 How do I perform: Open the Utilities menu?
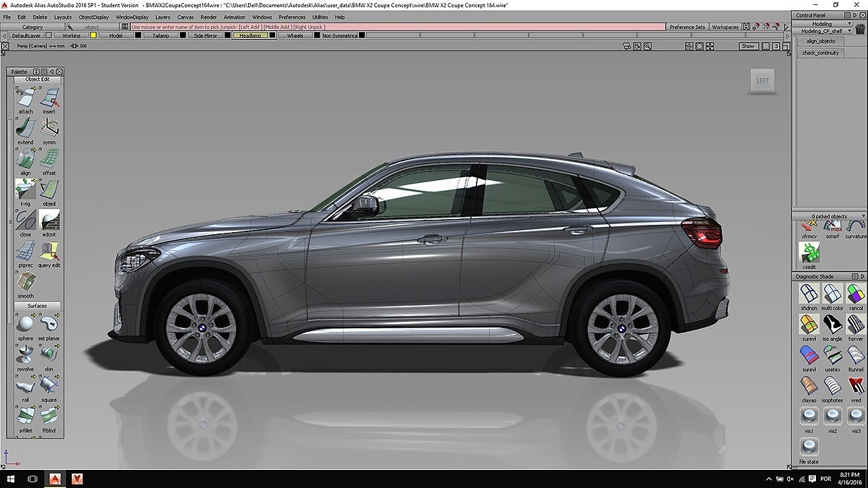pos(320,17)
